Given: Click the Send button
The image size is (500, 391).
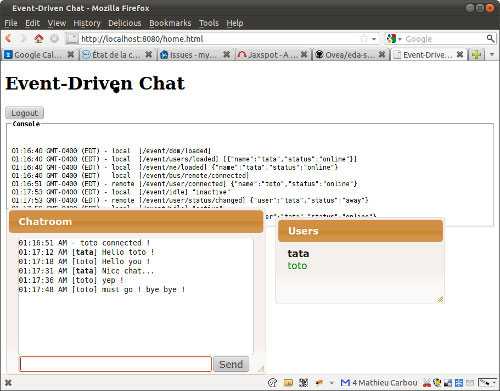Looking at the screenshot, I should (231, 364).
